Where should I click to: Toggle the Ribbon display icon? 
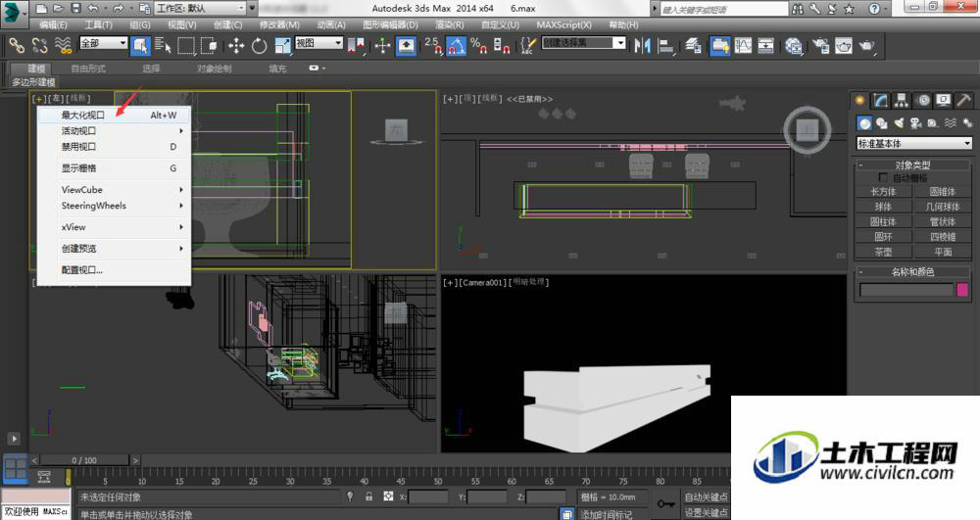720,45
